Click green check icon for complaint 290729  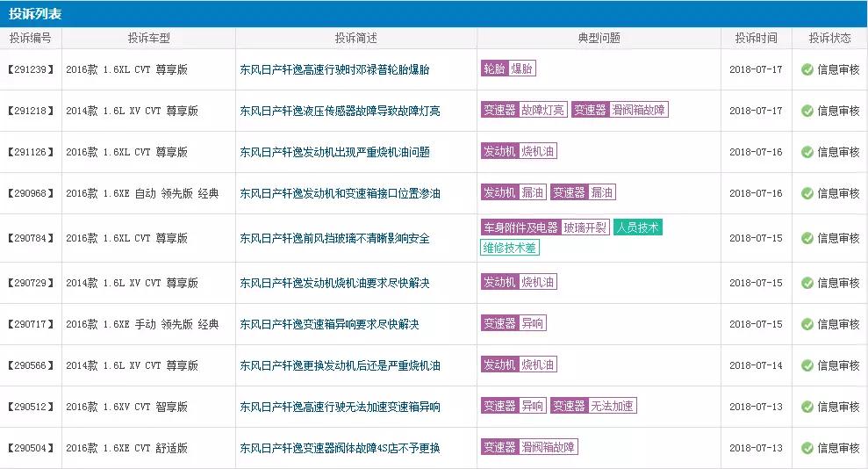coord(807,283)
